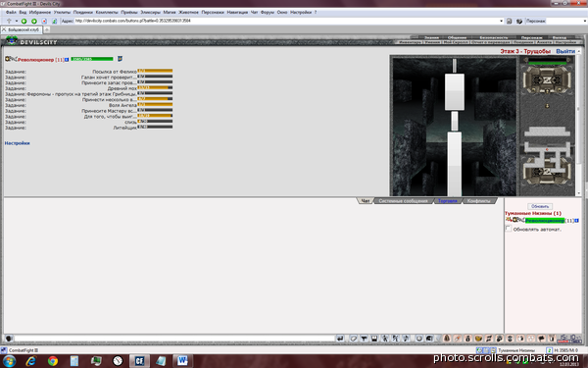Open a new tab with the plus button
Viewport: 588px width, 368px height.
tap(47, 29)
